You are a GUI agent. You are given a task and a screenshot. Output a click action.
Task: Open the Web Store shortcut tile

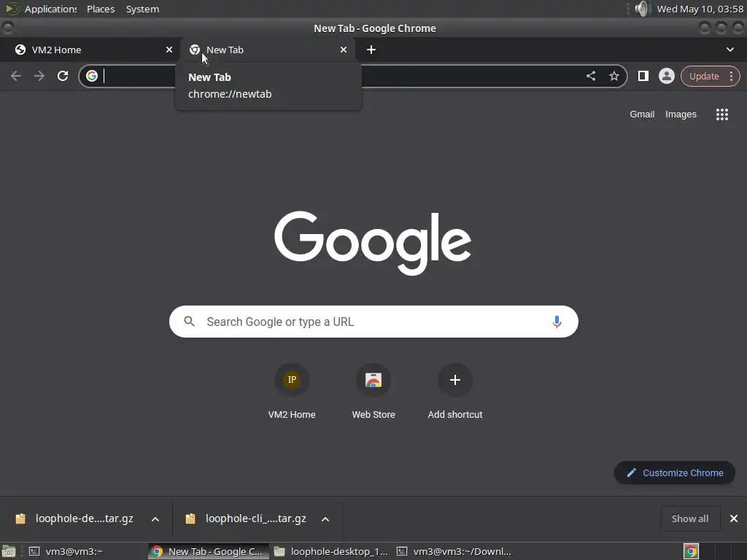[373, 392]
